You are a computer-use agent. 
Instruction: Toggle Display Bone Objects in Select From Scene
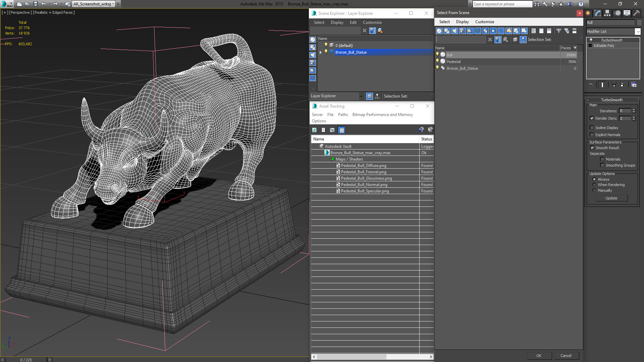(501, 31)
